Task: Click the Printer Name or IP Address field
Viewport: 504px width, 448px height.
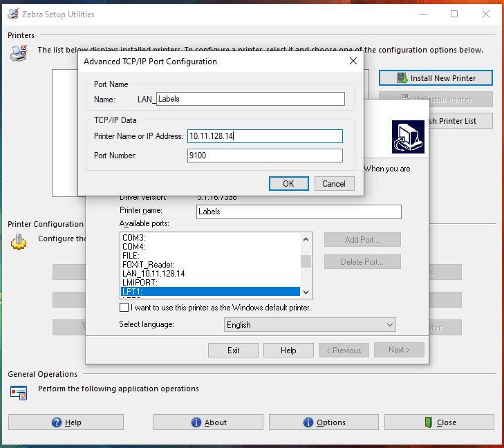Action: [x=265, y=136]
